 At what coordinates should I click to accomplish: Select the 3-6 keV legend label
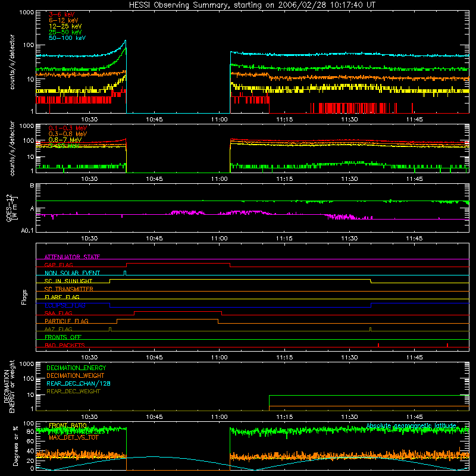pos(61,14)
